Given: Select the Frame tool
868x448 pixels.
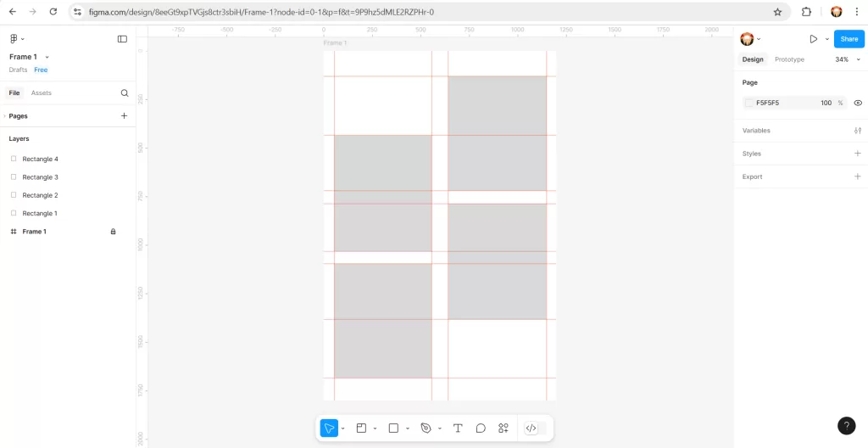Looking at the screenshot, I should pyautogui.click(x=361, y=428).
